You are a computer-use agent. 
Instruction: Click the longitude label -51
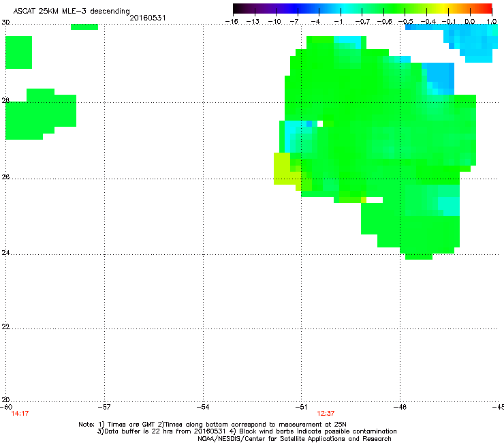click(301, 407)
